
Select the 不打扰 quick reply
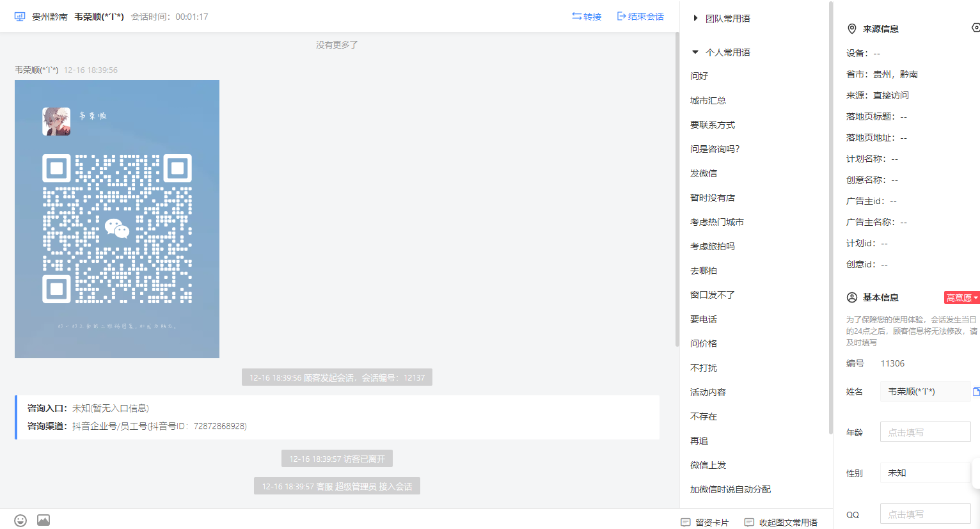click(x=704, y=368)
